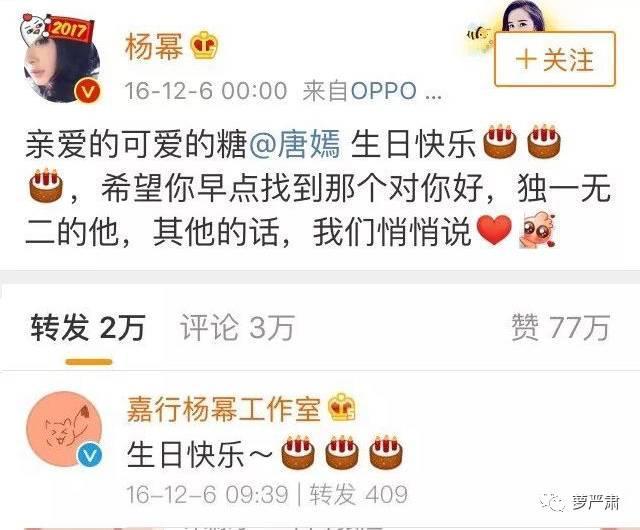Screen dimensions: 640x530
Task: Click the post timestamp 16-12-6 00:00
Action: click(206, 91)
